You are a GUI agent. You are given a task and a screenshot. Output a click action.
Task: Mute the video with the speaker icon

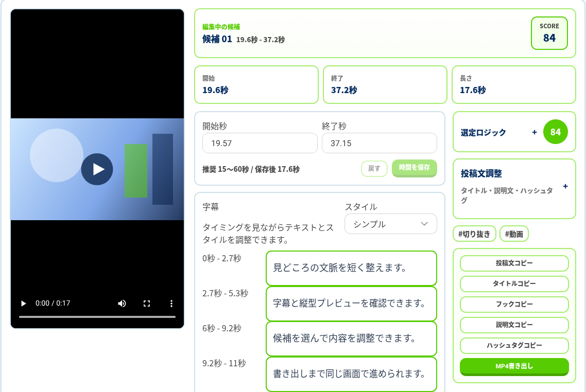[122, 304]
